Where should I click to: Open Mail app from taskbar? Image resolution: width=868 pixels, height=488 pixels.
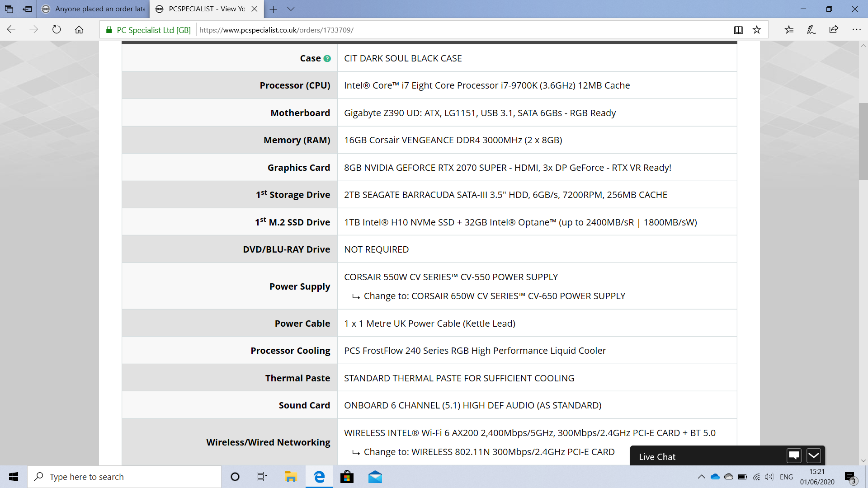tap(375, 477)
